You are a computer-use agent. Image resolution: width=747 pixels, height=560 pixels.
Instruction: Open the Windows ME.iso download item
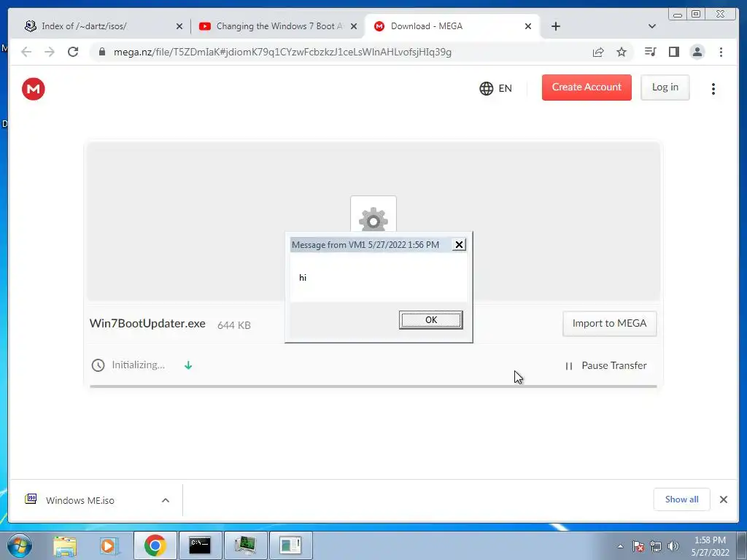pyautogui.click(x=80, y=500)
